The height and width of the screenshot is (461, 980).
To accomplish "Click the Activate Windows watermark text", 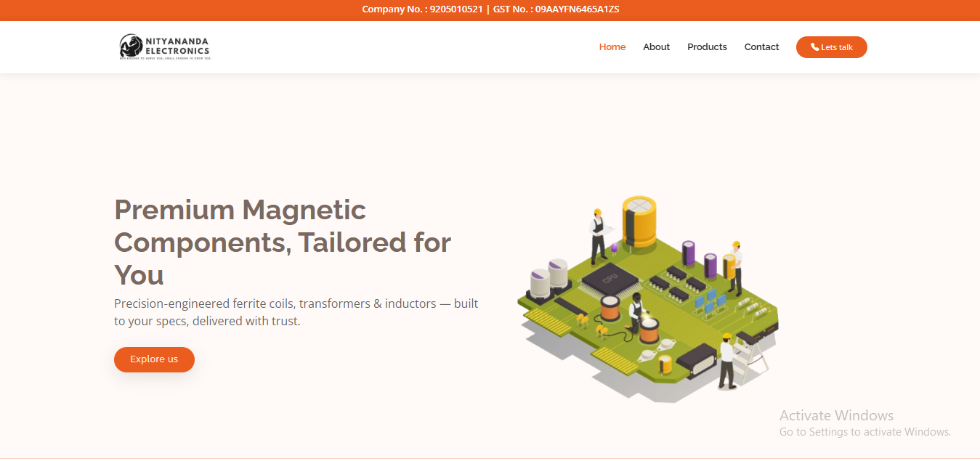I will (x=836, y=415).
